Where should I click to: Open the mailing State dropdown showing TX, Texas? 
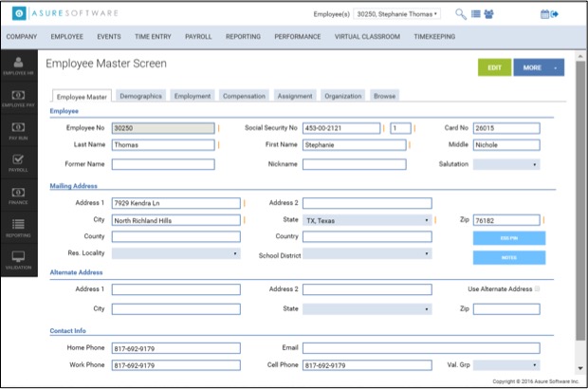(367, 220)
